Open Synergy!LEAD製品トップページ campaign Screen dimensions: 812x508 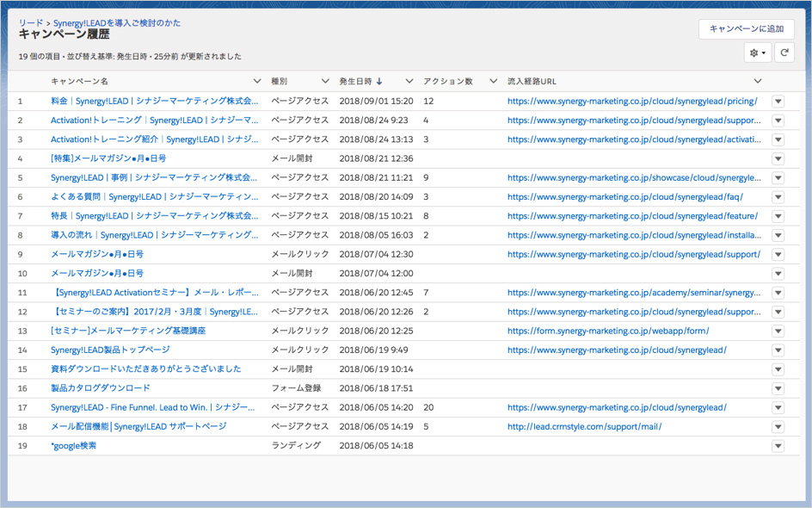(110, 350)
